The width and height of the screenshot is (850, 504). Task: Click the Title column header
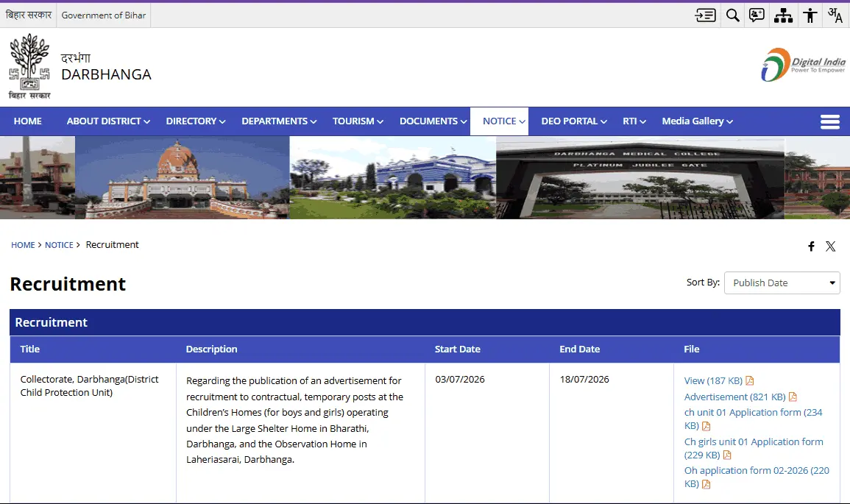[x=30, y=349]
